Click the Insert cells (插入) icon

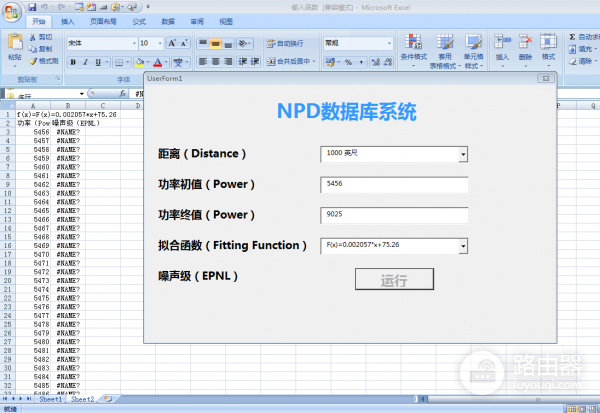click(502, 41)
